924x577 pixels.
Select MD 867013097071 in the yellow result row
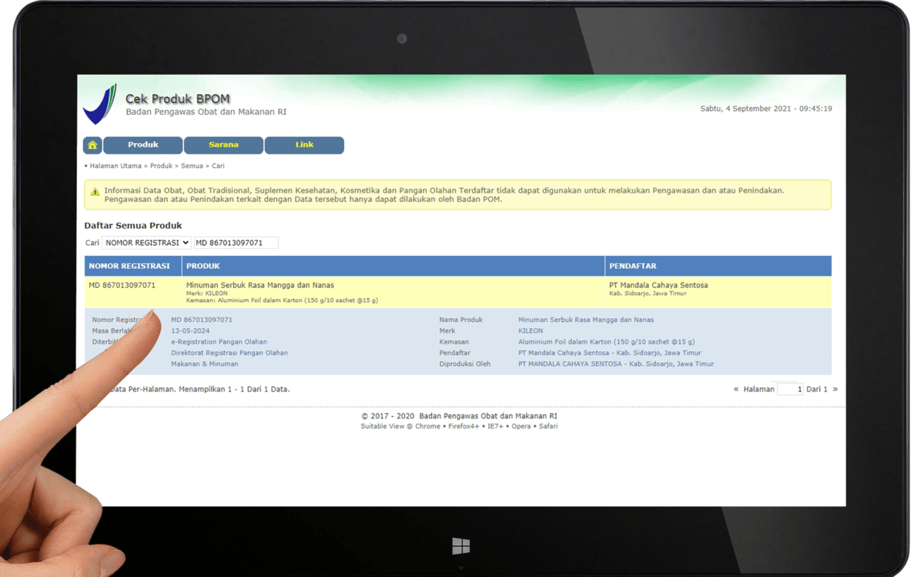click(122, 285)
